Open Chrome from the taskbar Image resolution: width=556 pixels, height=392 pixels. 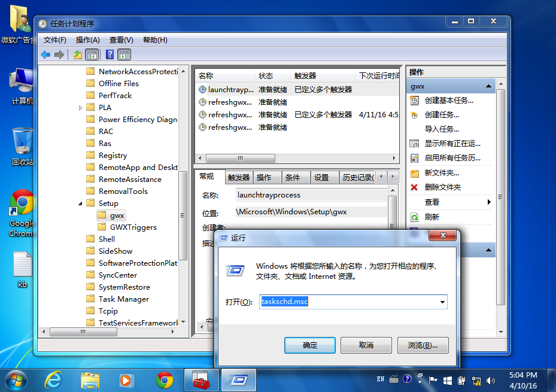pyautogui.click(x=165, y=381)
